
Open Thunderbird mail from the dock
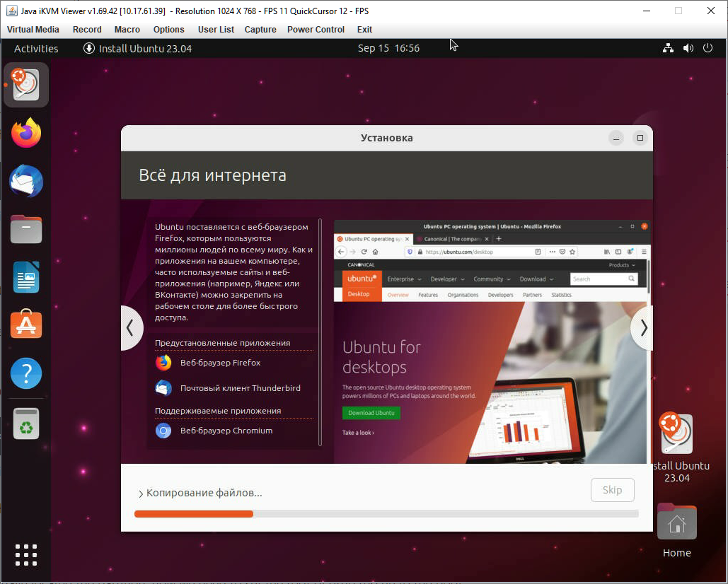pos(26,181)
